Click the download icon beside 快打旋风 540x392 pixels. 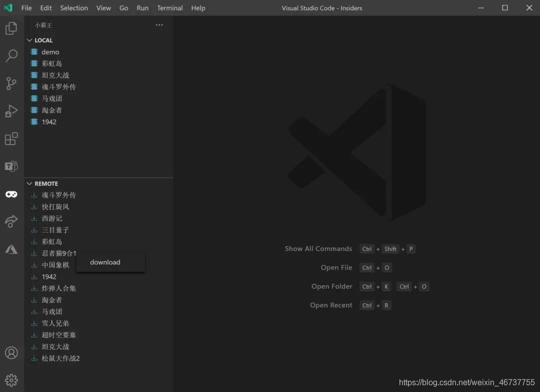point(34,207)
